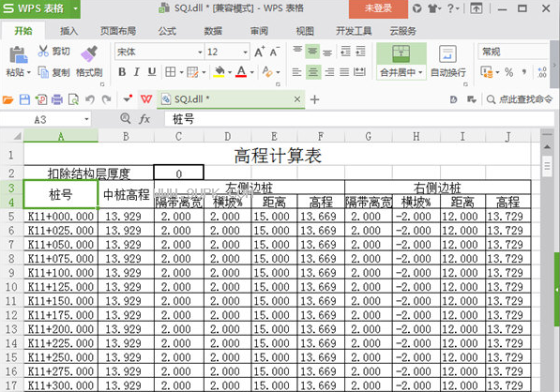Switch to the 插入 tab
Screen dimensions: 560x392
pos(68,31)
